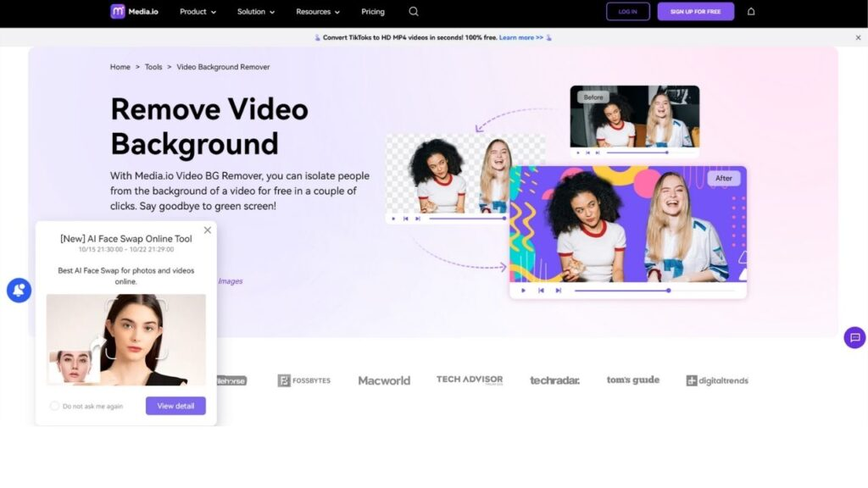Select Pricing in the navigation menu
Image resolution: width=868 pixels, height=488 pixels.
click(372, 12)
